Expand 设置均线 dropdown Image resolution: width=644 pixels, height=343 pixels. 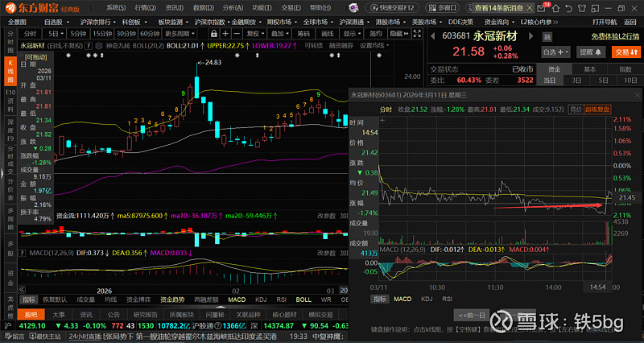pyautogui.click(x=374, y=46)
